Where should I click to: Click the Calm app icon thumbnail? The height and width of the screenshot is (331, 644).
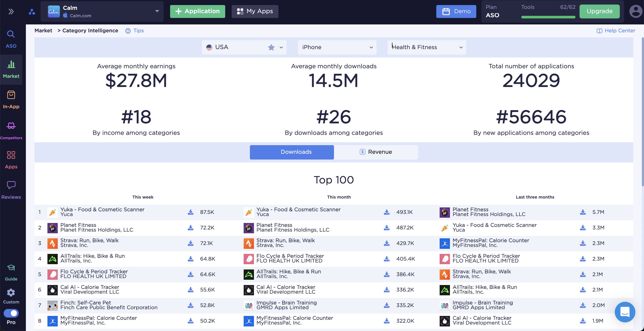coord(54,11)
